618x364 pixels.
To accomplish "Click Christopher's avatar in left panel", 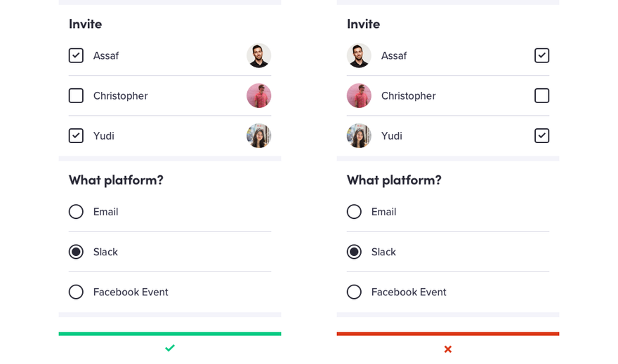I will point(258,95).
